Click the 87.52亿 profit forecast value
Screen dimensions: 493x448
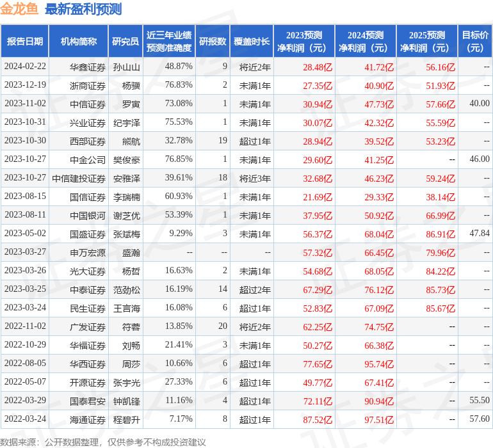point(318,420)
